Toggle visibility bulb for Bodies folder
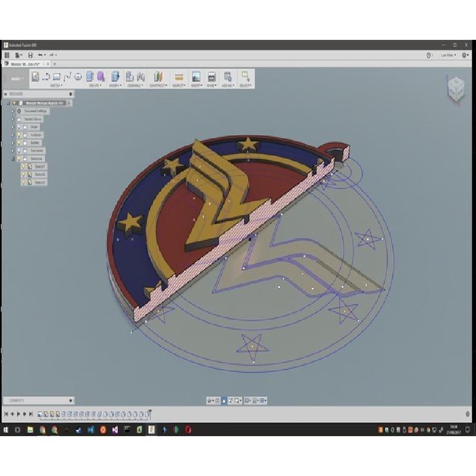Screen dimensions: 476x476 pyautogui.click(x=19, y=143)
